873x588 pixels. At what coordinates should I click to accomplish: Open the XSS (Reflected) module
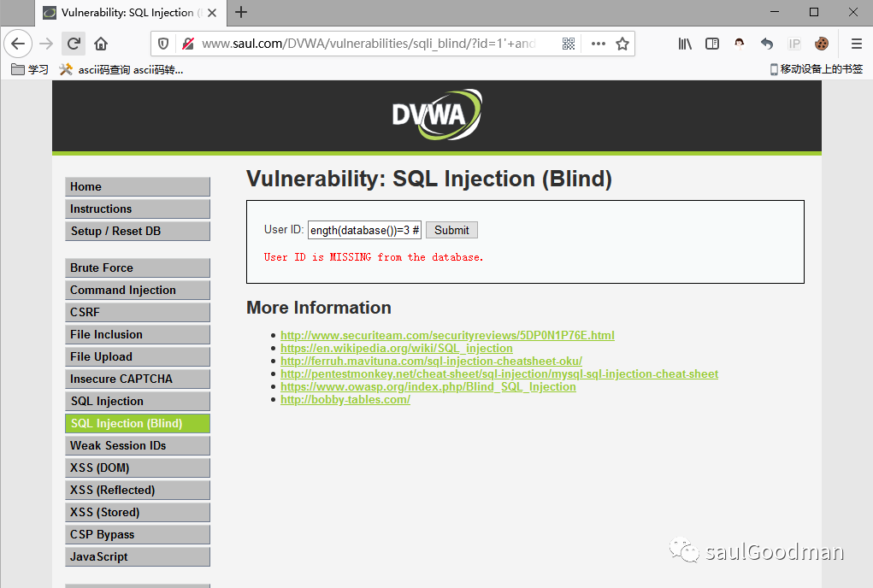(x=138, y=491)
